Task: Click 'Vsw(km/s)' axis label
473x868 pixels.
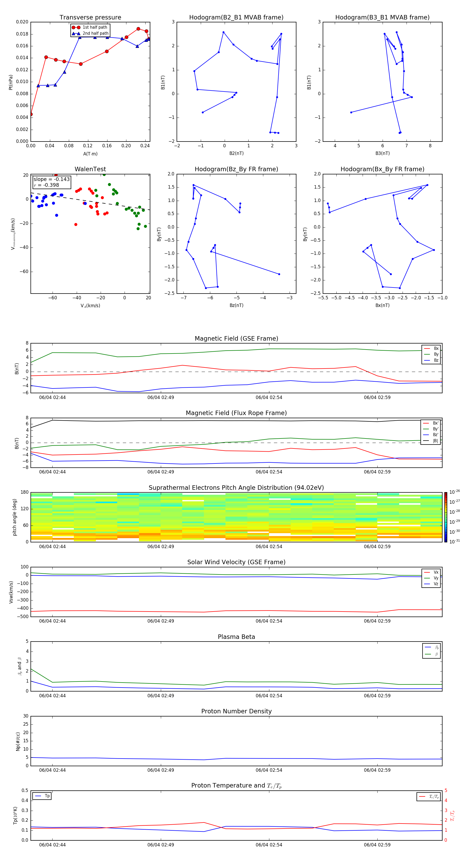Action: [x=11, y=592]
